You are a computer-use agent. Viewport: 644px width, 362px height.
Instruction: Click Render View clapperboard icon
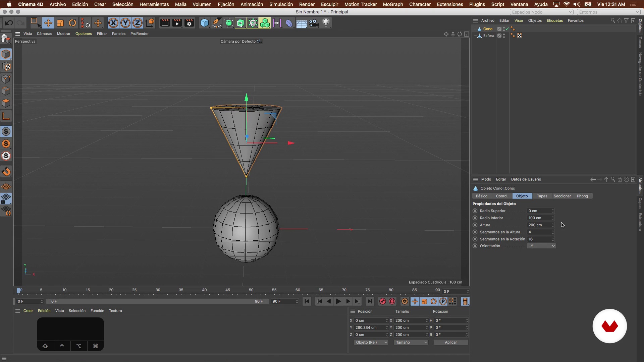(165, 23)
